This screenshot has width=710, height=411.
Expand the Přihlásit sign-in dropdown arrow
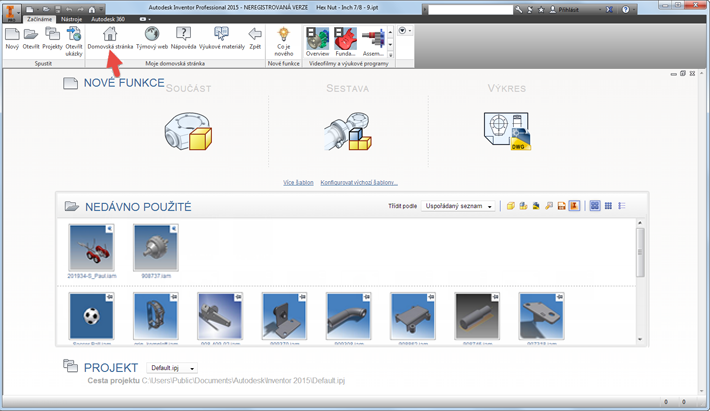600,10
